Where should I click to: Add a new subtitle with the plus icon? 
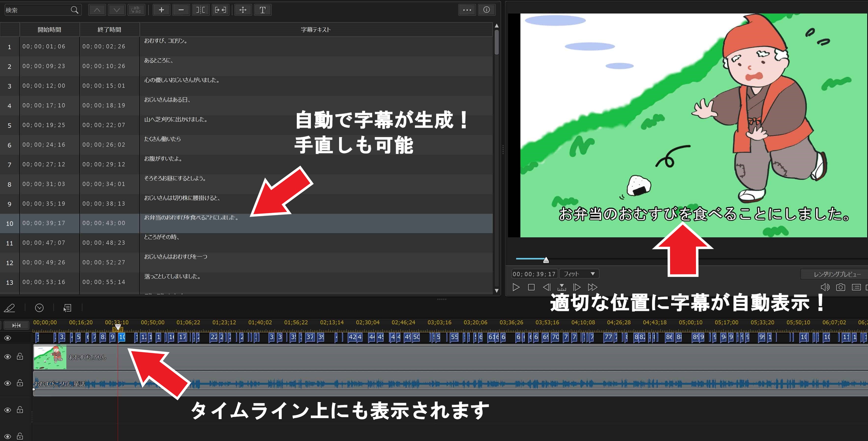(161, 10)
